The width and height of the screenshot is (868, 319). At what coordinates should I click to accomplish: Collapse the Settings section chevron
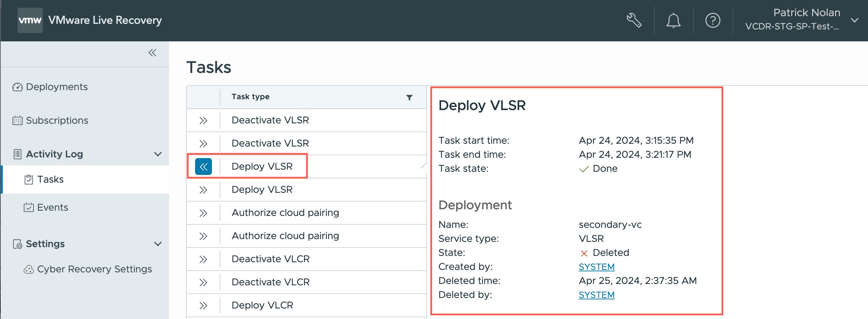coord(158,244)
